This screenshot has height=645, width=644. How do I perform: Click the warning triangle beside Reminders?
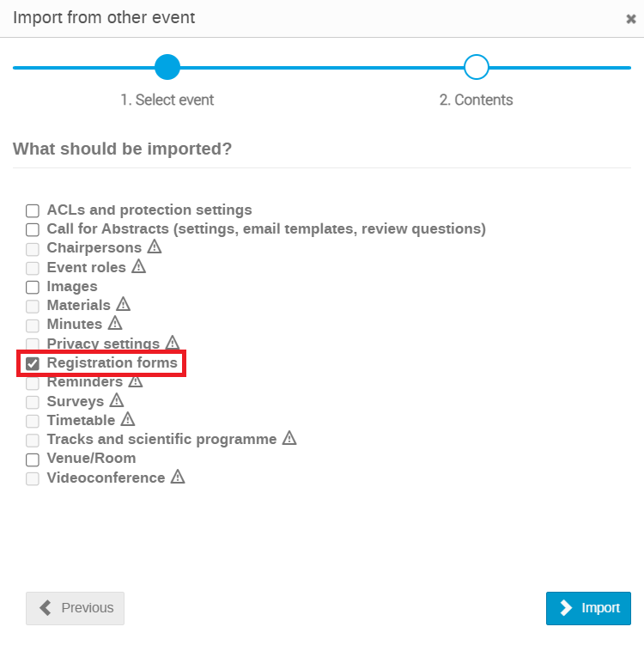click(x=136, y=381)
